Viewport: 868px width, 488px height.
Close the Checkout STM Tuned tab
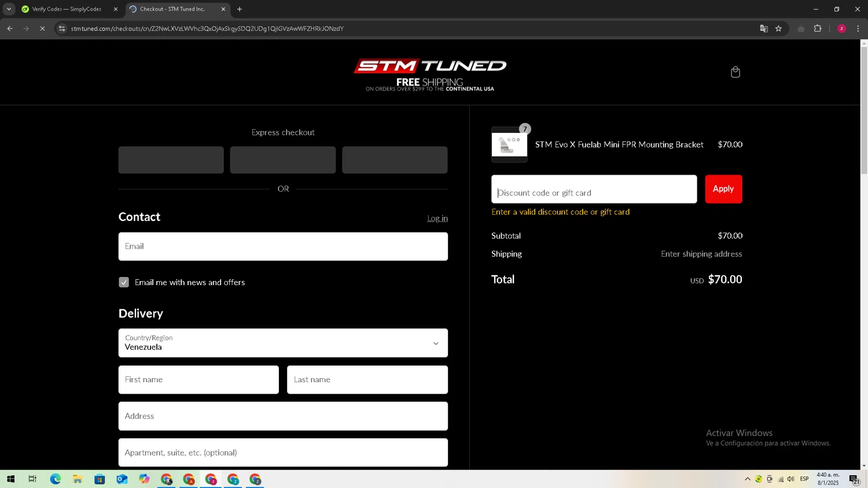[x=223, y=9]
